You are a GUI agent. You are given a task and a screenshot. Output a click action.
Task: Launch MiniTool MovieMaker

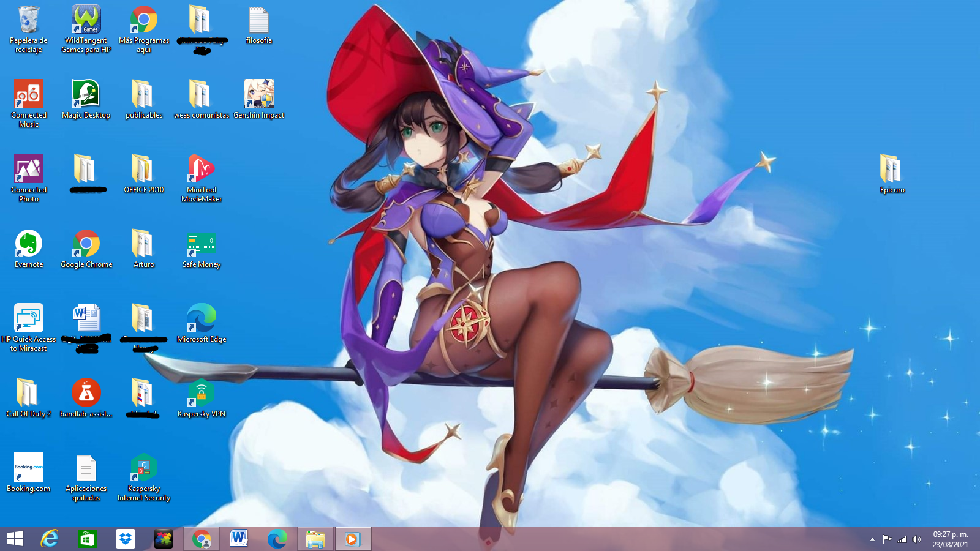tap(201, 178)
